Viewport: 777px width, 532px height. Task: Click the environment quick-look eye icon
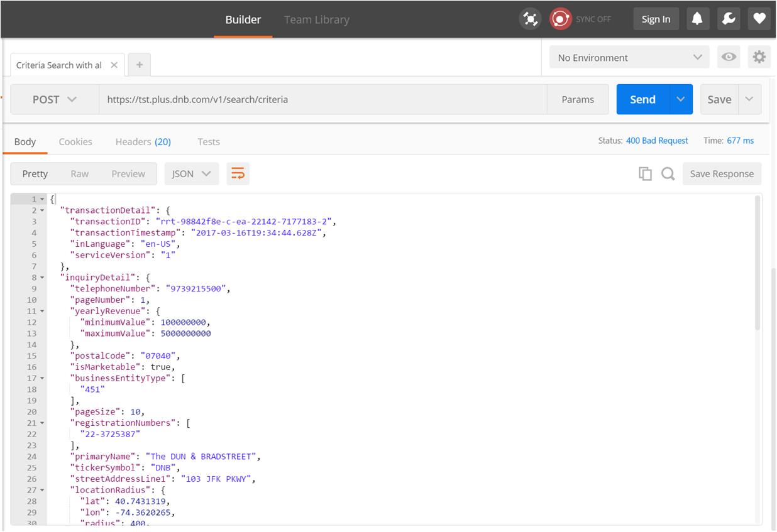[x=729, y=57]
